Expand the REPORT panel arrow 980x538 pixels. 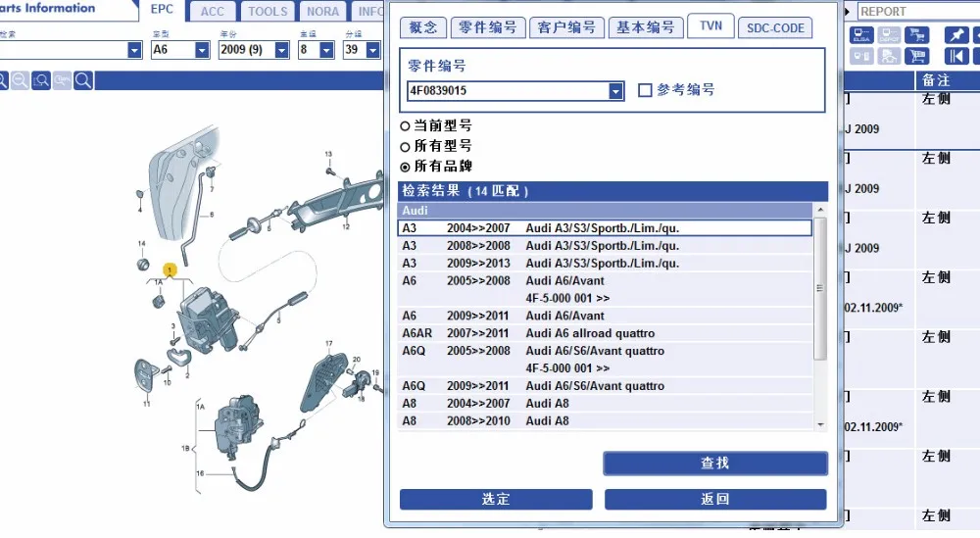coord(848,11)
